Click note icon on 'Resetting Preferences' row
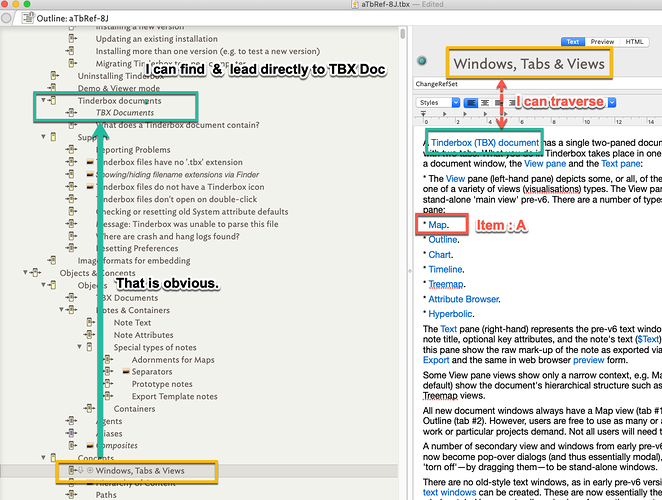The height and width of the screenshot is (500, 662). pyautogui.click(x=71, y=248)
